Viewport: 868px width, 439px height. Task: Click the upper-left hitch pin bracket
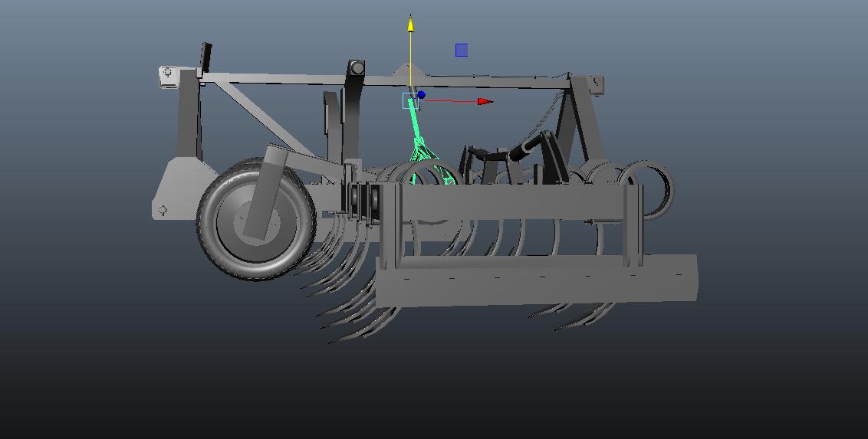(168, 74)
